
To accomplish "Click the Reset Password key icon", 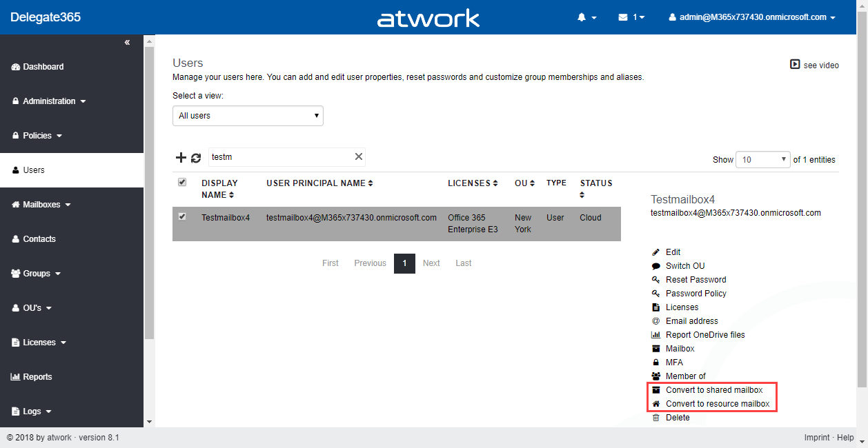I will tap(656, 280).
